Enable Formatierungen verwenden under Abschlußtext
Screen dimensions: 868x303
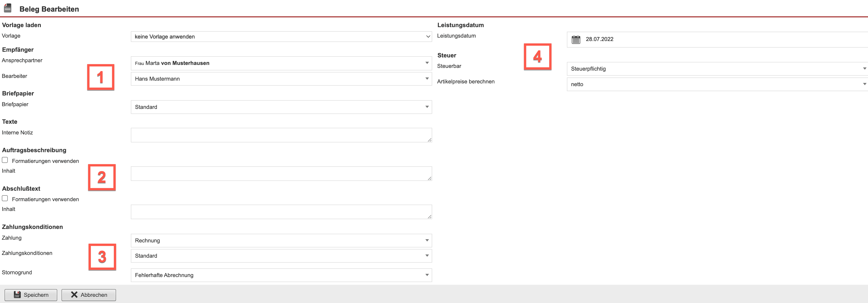click(5, 198)
